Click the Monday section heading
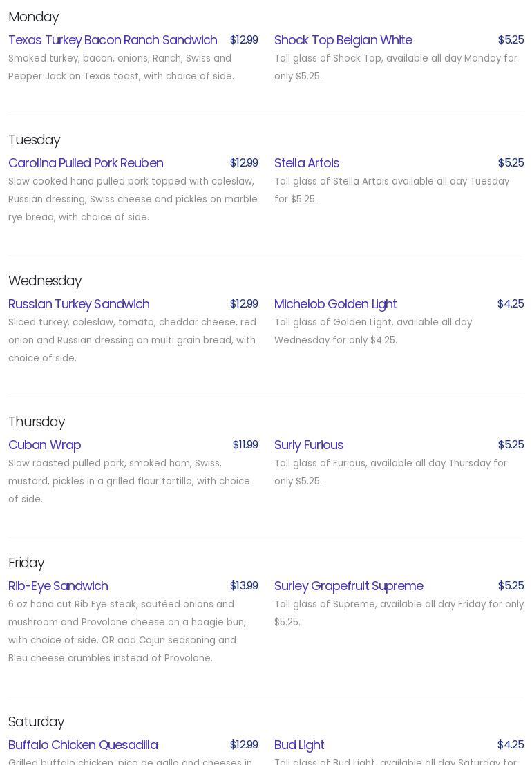 pyautogui.click(x=34, y=17)
